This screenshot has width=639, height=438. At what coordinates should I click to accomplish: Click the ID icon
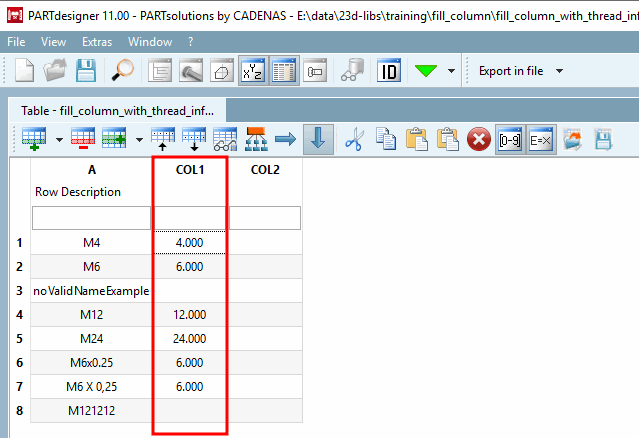coord(389,70)
